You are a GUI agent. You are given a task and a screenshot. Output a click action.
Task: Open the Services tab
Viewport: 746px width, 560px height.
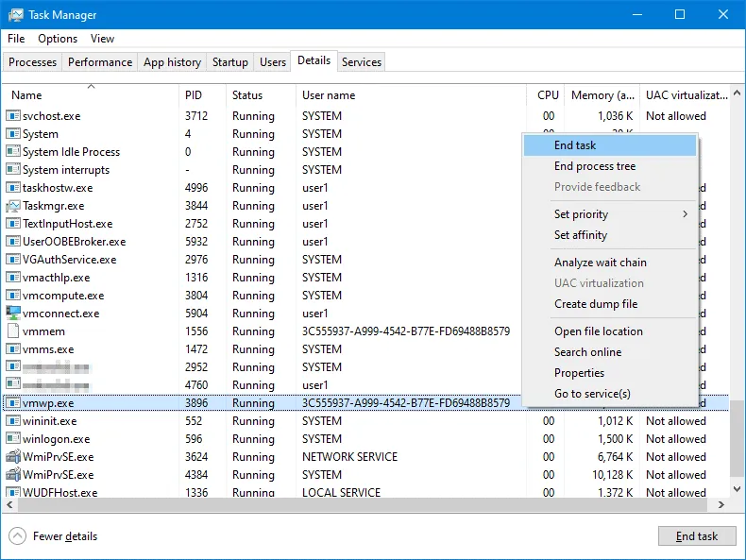click(362, 62)
